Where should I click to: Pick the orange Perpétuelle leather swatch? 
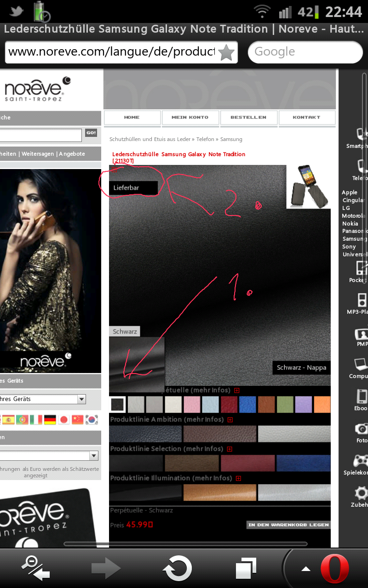click(x=322, y=405)
